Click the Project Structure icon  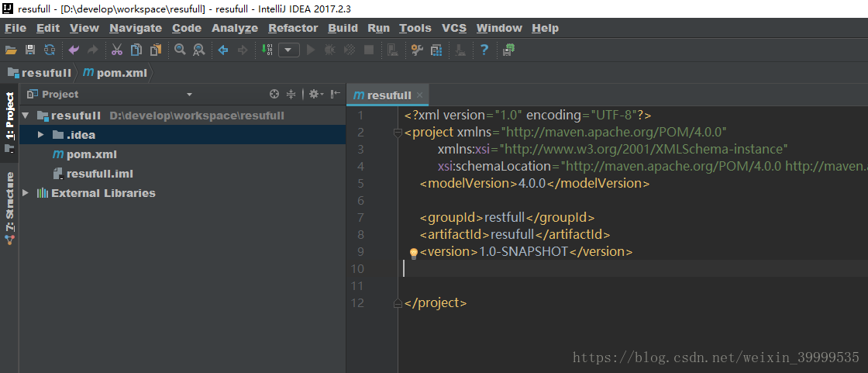pyautogui.click(x=436, y=50)
